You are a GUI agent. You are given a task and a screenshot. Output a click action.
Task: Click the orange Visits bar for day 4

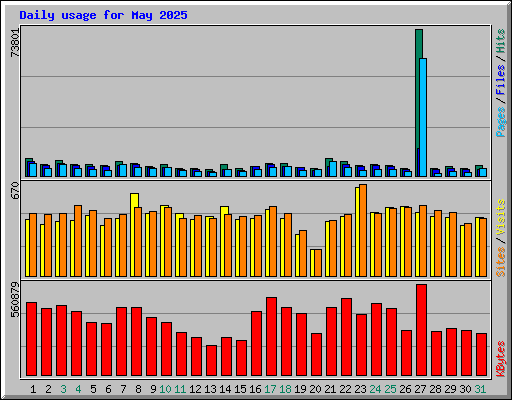pos(78,241)
